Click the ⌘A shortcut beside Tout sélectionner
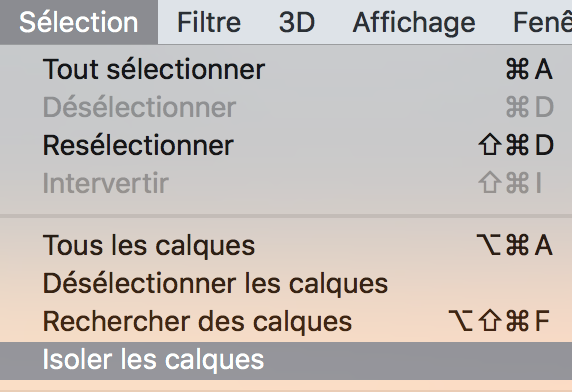The image size is (572, 392). click(x=529, y=69)
